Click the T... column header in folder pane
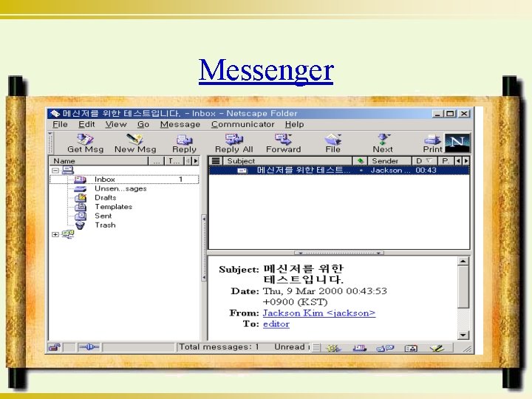This screenshot has width=532, height=399. coord(174,161)
